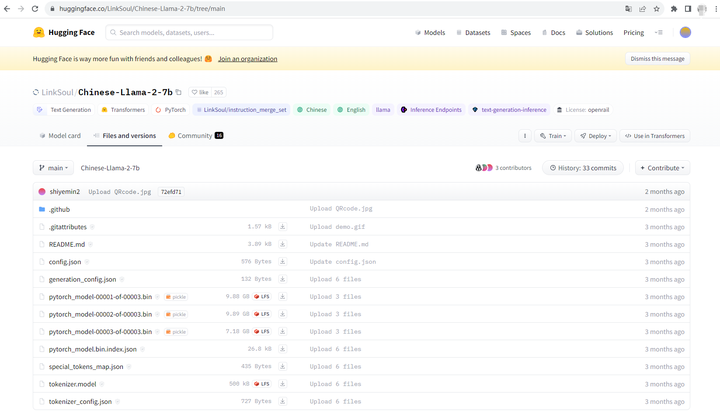The height and width of the screenshot is (417, 720).
Task: Open the .github folder
Action: point(59,209)
